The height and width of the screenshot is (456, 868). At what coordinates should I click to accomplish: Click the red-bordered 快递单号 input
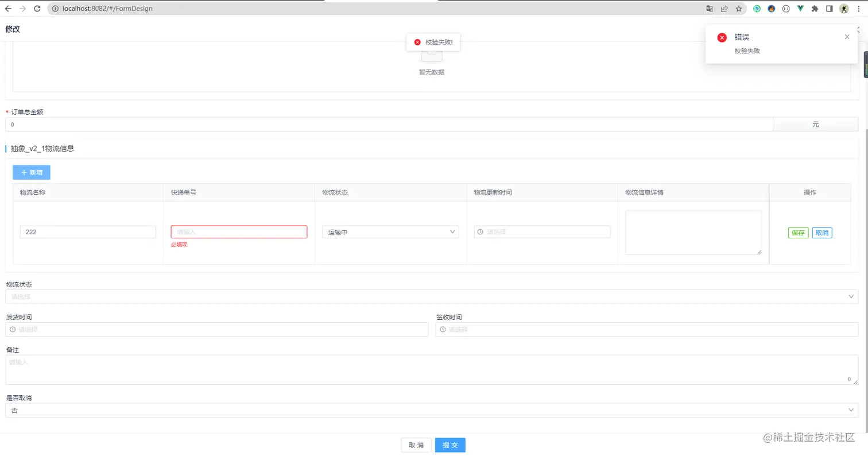tap(239, 232)
